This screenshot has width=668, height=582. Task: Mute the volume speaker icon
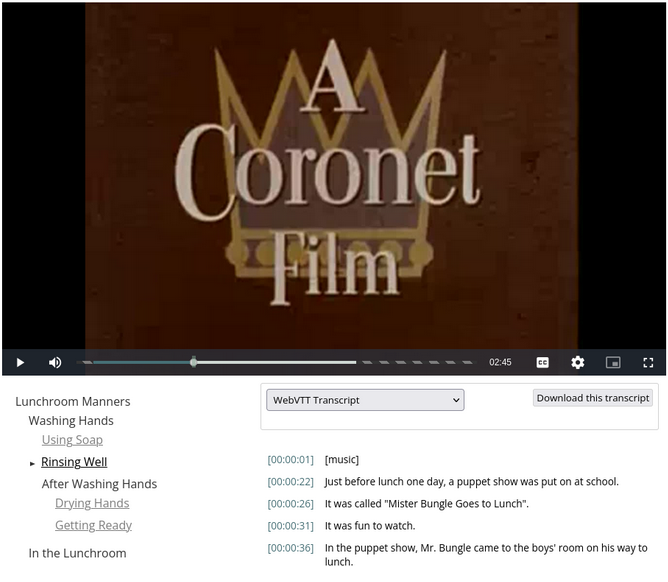point(55,362)
